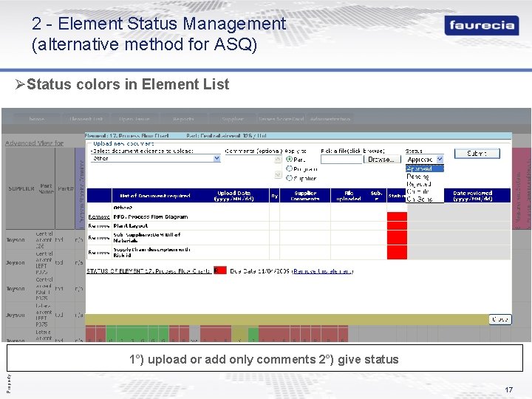Choose Pending from the status list
Screen dimensions: 532x399
[x=417, y=177]
